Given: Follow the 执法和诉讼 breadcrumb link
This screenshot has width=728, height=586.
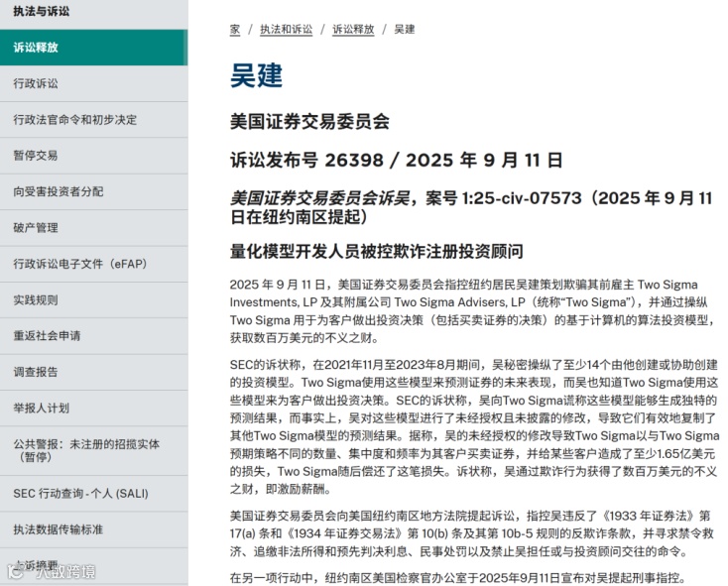Looking at the screenshot, I should point(286,29).
